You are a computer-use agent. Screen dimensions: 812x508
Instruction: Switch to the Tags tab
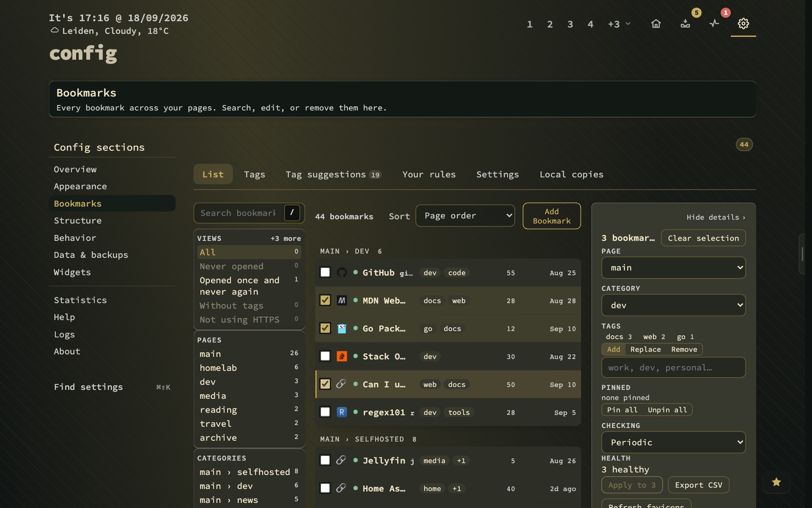pyautogui.click(x=255, y=174)
